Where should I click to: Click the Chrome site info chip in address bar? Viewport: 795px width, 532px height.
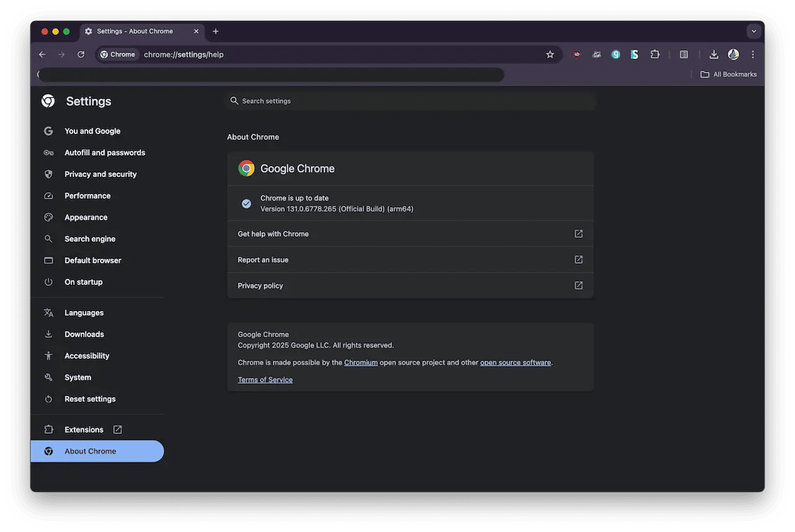pos(118,54)
